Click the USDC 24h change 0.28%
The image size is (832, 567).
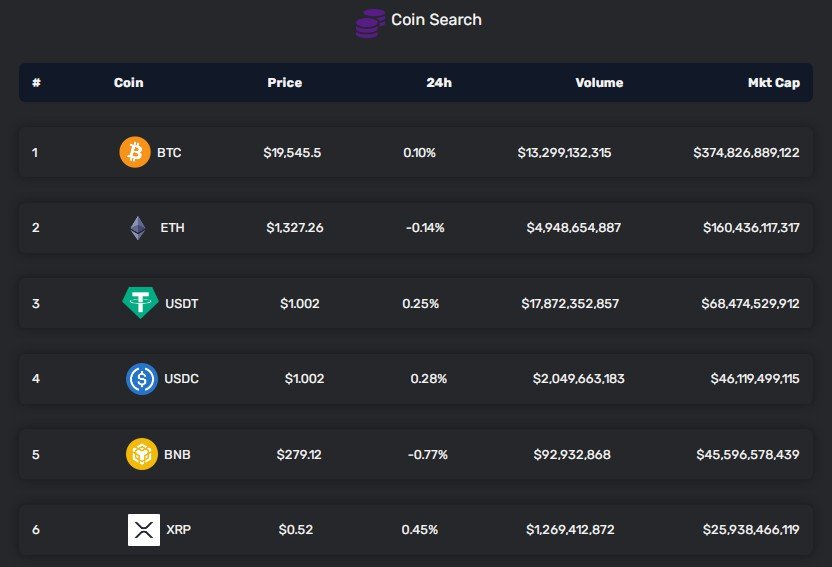[x=429, y=379]
